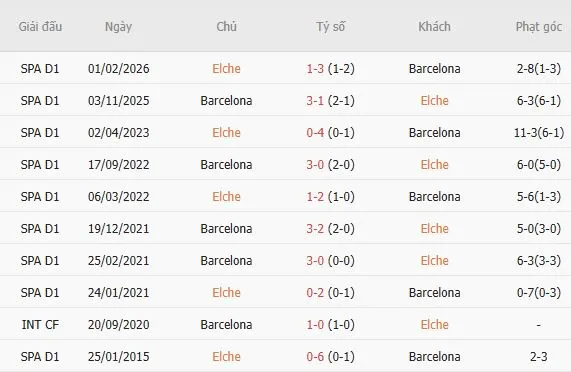
Task: Select the 0-4 score from 02/04/2023
Action: (315, 132)
